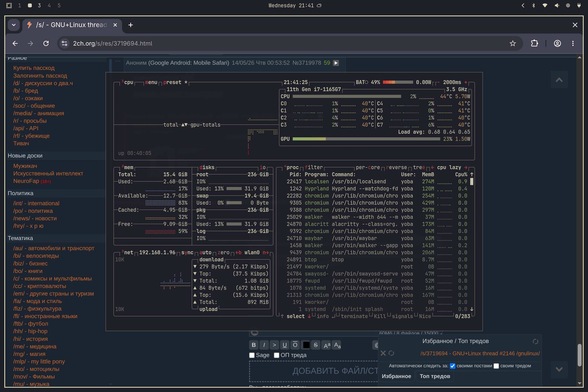
Task: Apply subscript formatting in post editor
Action: tap(337, 345)
